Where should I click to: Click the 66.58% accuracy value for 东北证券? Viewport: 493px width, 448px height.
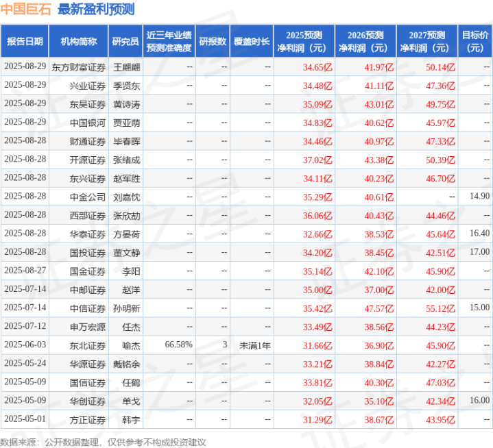178,345
